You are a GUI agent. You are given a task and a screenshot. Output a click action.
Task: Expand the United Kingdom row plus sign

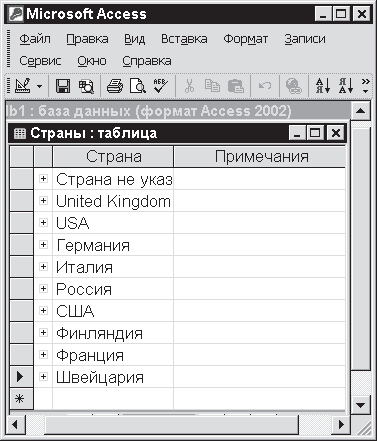[43, 201]
